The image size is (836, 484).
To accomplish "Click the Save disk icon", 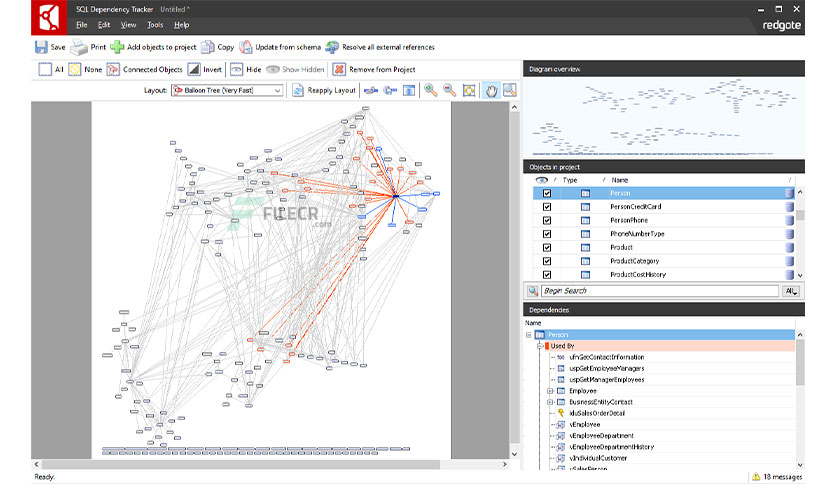I will (41, 47).
